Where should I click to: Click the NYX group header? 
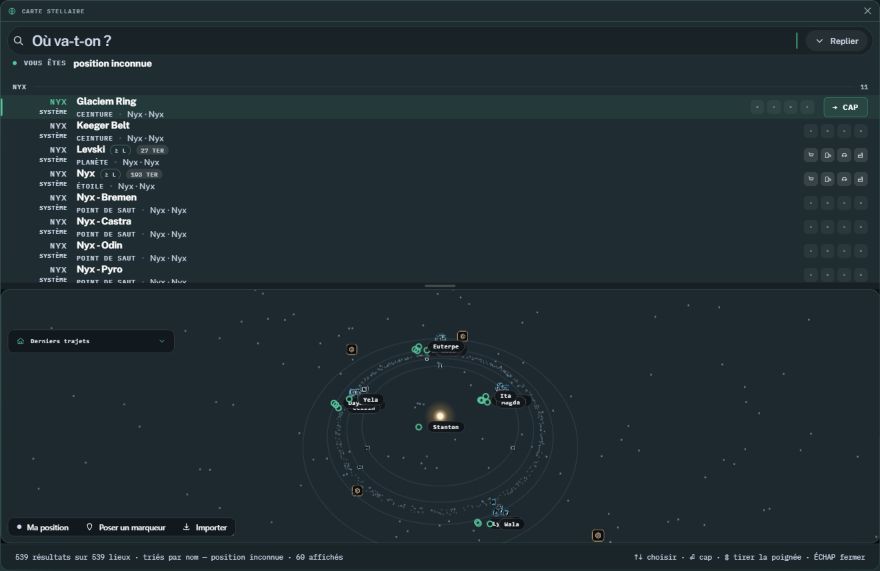[x=440, y=87]
